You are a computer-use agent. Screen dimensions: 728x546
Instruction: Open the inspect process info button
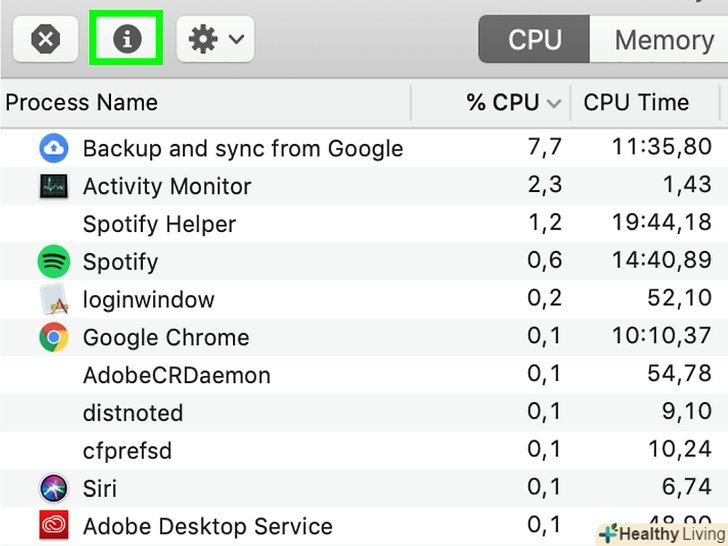pyautogui.click(x=126, y=39)
